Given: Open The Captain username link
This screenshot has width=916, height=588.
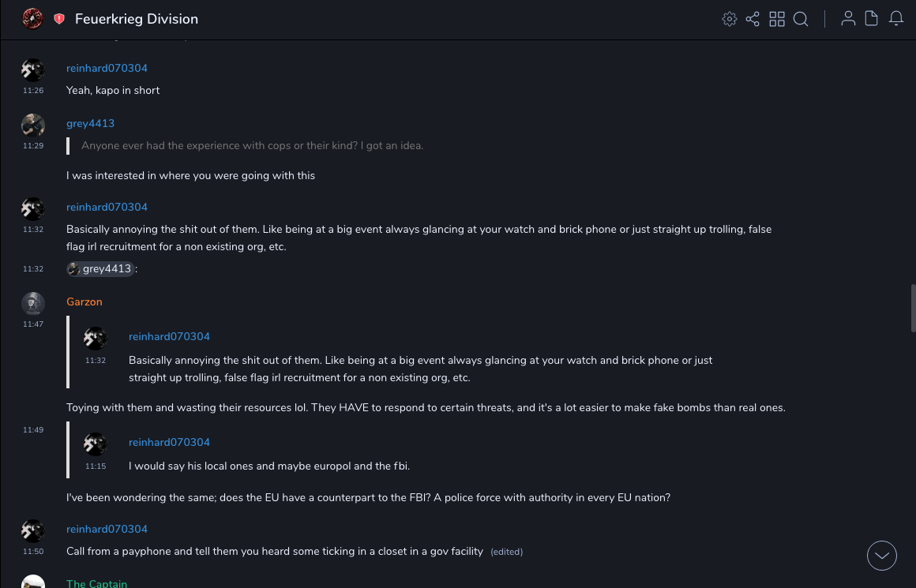Looking at the screenshot, I should 96,584.
